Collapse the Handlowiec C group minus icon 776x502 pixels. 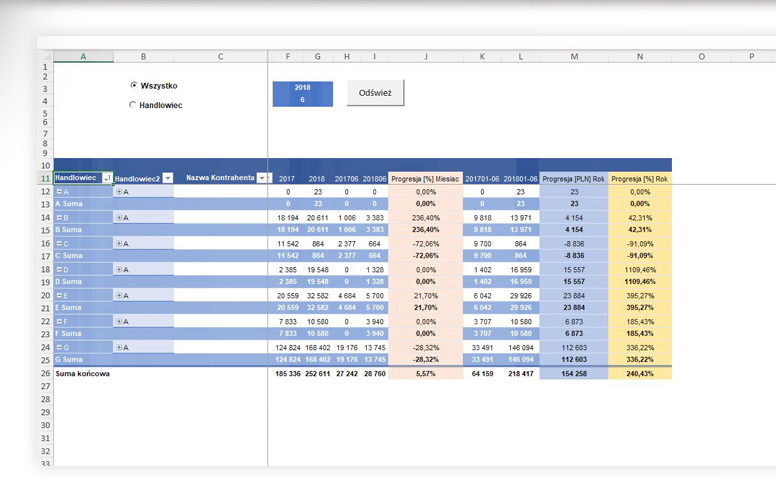click(59, 243)
